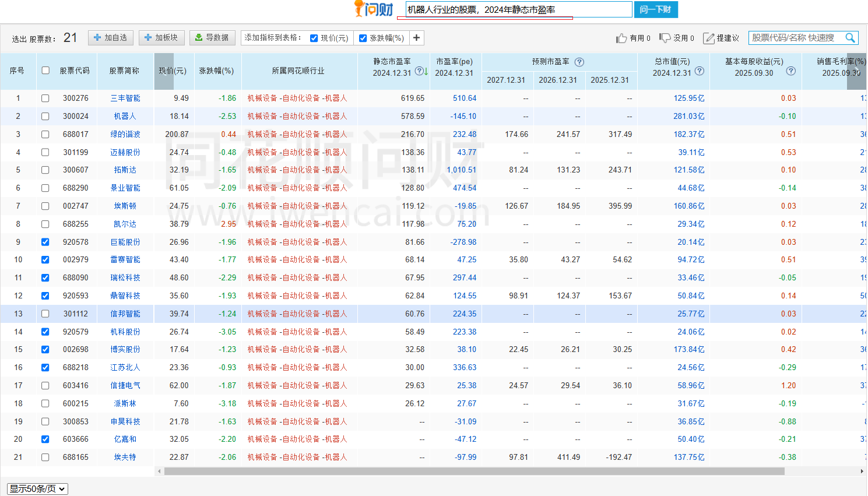Image resolution: width=868 pixels, height=496 pixels.
Task: Sort table by 涨跌幅(%) column header
Action: pos(216,71)
